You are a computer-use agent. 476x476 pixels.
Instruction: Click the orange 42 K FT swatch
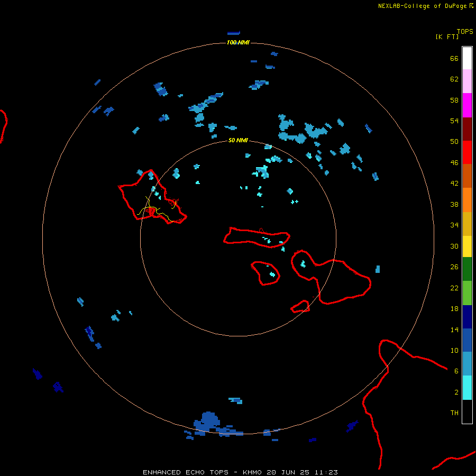[x=467, y=199]
